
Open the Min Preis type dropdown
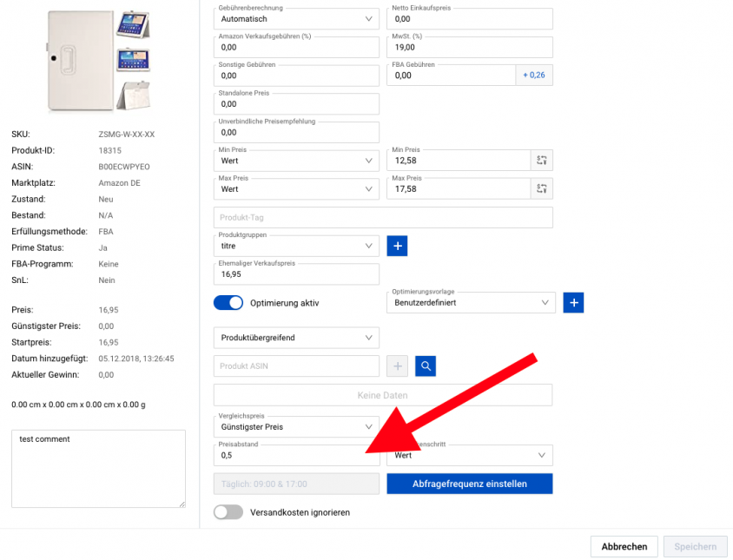tap(296, 161)
